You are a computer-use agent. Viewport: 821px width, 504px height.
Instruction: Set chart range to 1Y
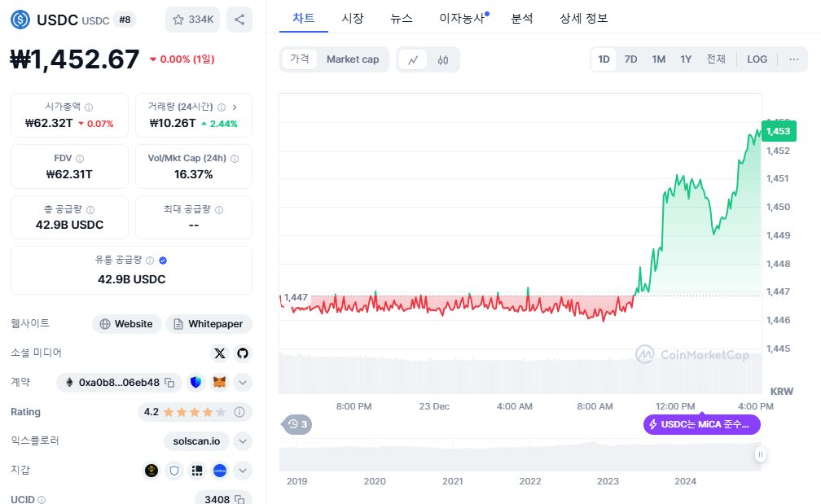click(x=686, y=59)
